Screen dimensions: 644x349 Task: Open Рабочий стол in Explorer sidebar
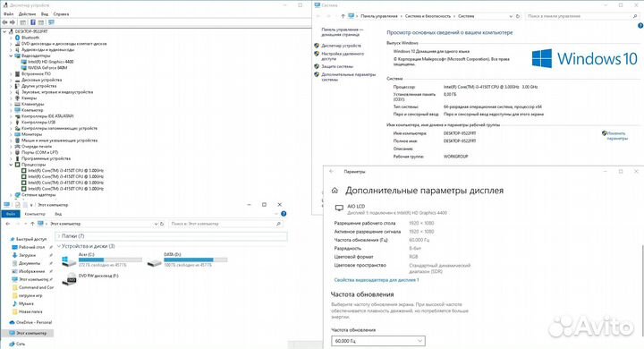[31, 247]
